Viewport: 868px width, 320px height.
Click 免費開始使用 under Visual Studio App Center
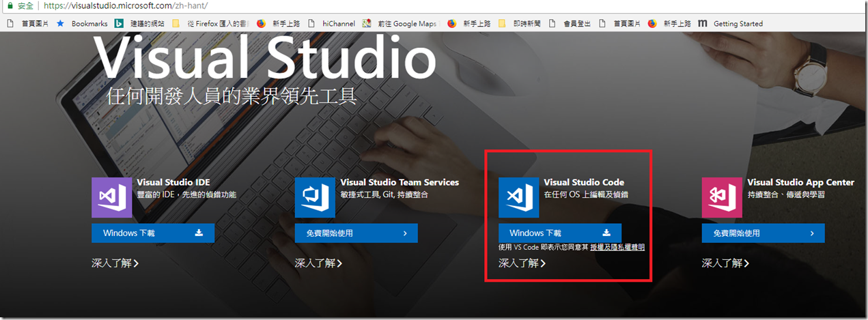[x=763, y=233]
